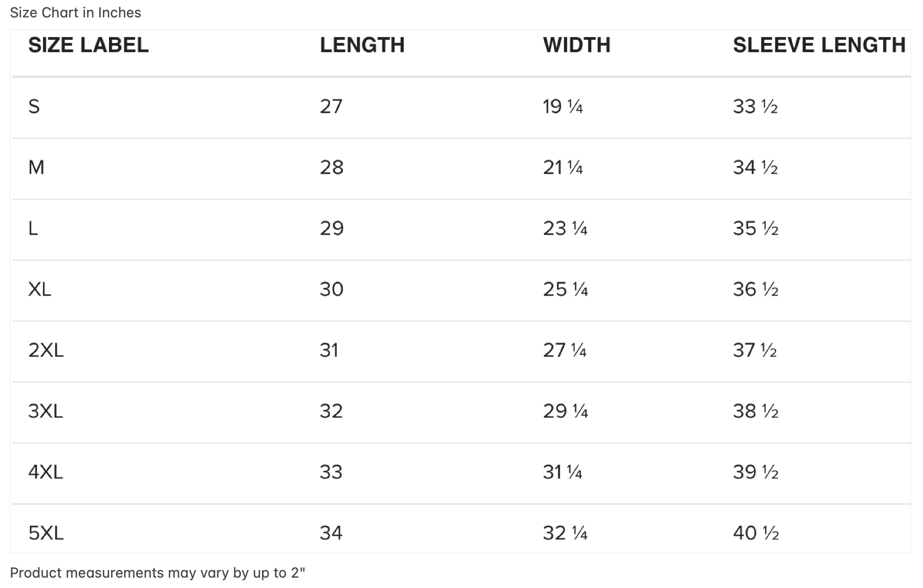Click the width value 21 ¼
This screenshot has height=588, width=923.
coord(563,167)
